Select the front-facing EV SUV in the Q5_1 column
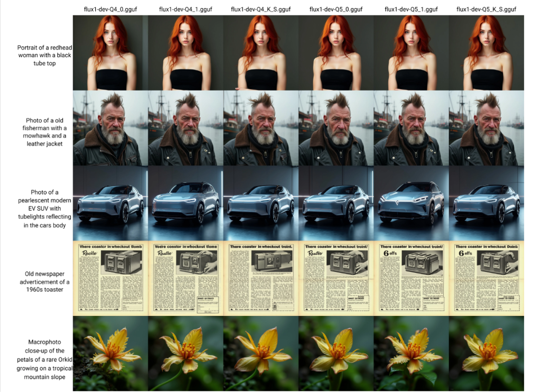This screenshot has width=541, height=392. 411,203
